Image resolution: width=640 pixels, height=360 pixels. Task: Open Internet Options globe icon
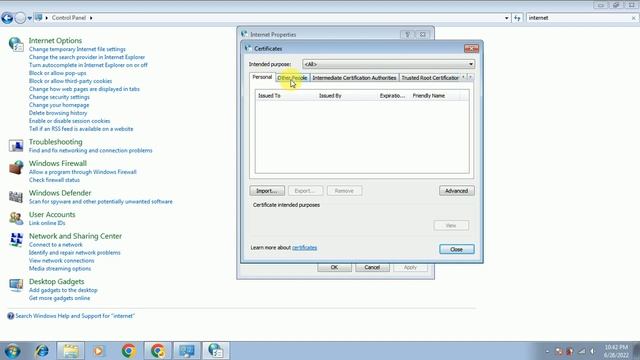tap(16, 44)
